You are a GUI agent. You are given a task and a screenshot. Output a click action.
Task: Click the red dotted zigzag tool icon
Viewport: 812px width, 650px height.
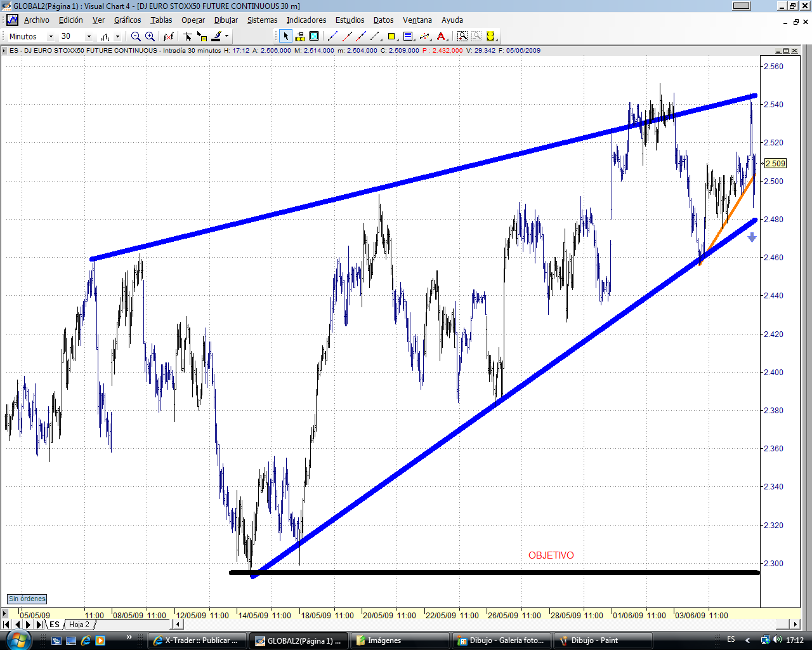[425, 36]
